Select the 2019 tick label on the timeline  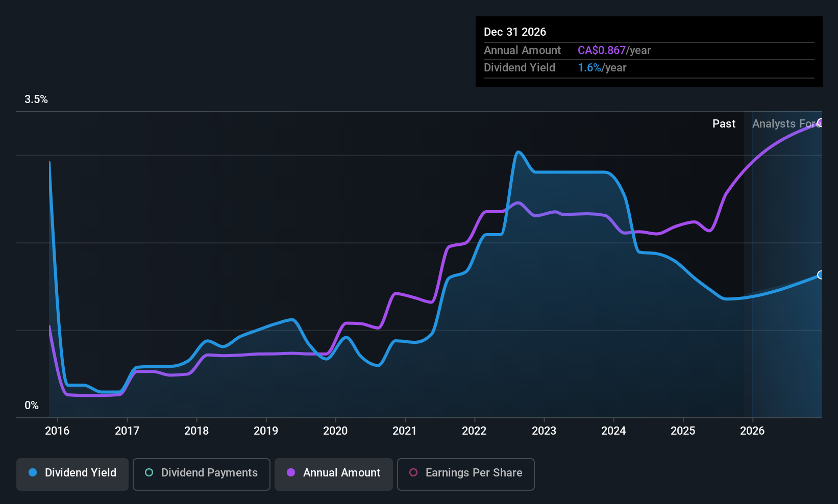point(266,431)
